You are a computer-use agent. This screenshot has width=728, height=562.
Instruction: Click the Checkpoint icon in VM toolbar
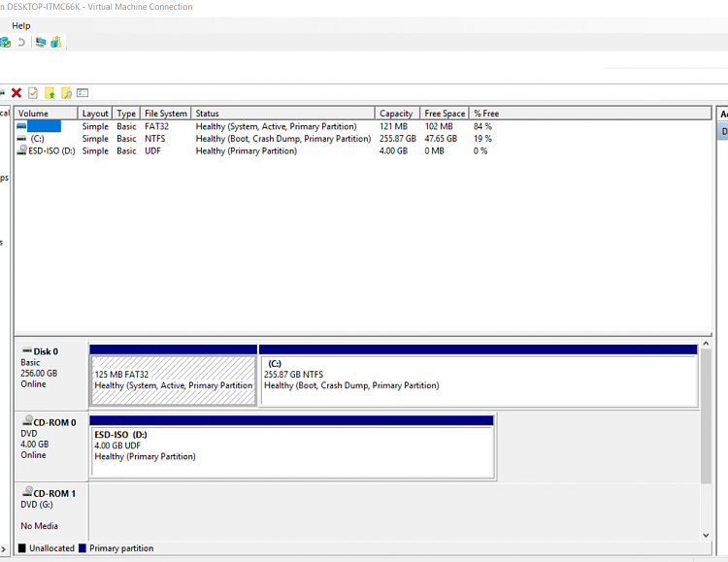[x=5, y=43]
